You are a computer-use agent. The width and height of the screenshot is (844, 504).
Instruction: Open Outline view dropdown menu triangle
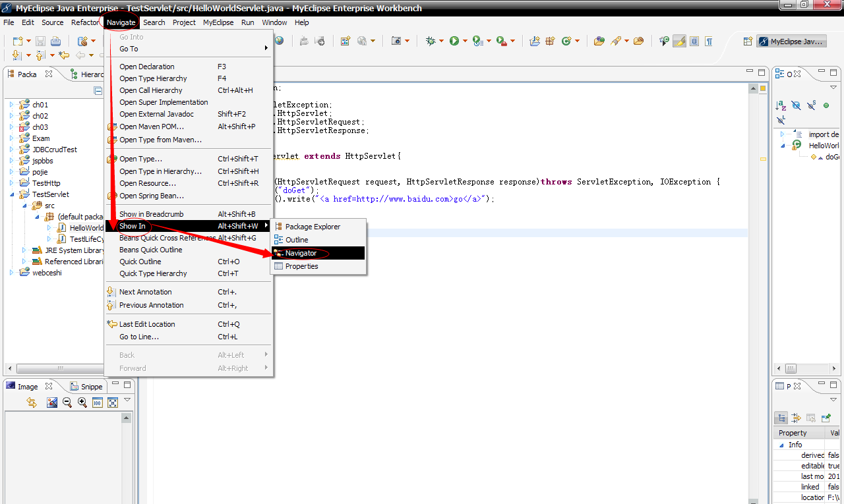click(833, 88)
